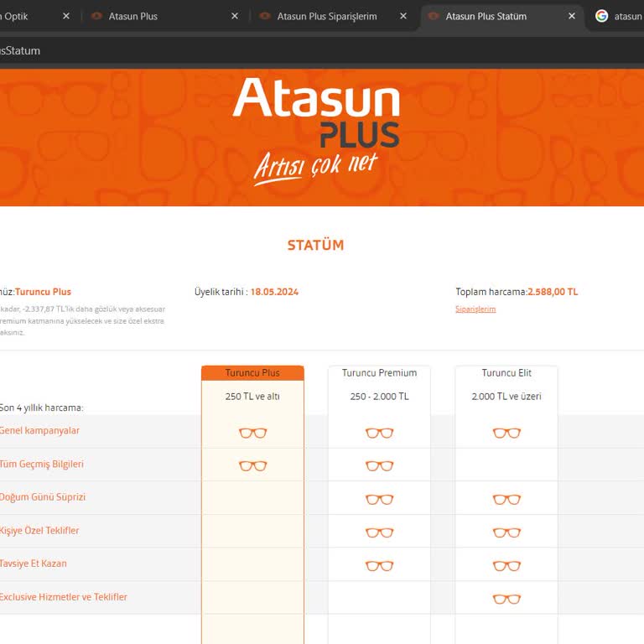Open Genel kampanyalar row label

[x=39, y=431]
